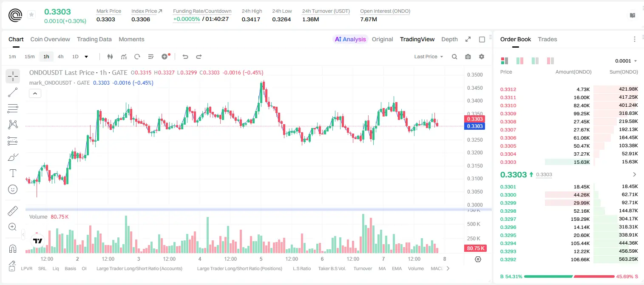Toggle the favorite star for ONDO
This screenshot has width=644, height=285.
coord(31,15)
